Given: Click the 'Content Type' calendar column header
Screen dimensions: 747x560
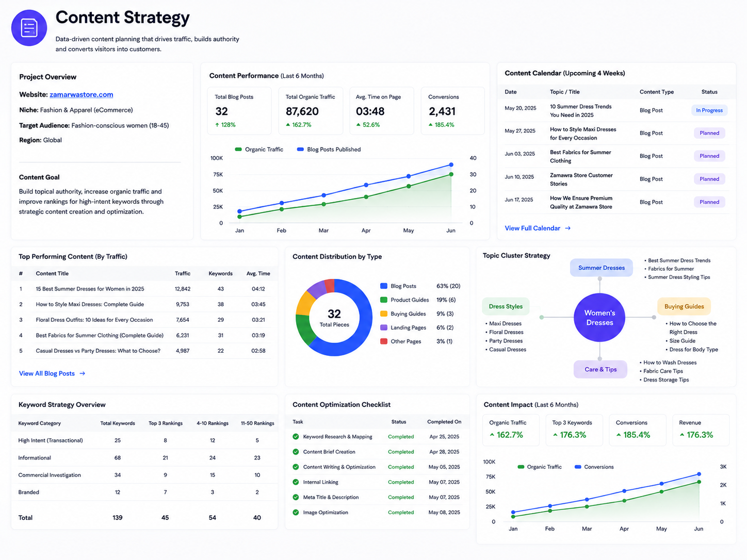Looking at the screenshot, I should 657,92.
